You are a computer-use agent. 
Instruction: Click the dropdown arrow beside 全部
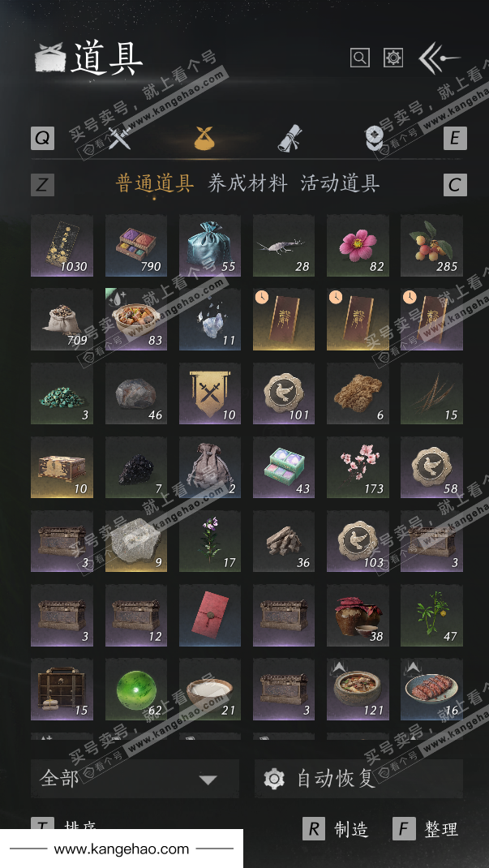(208, 780)
